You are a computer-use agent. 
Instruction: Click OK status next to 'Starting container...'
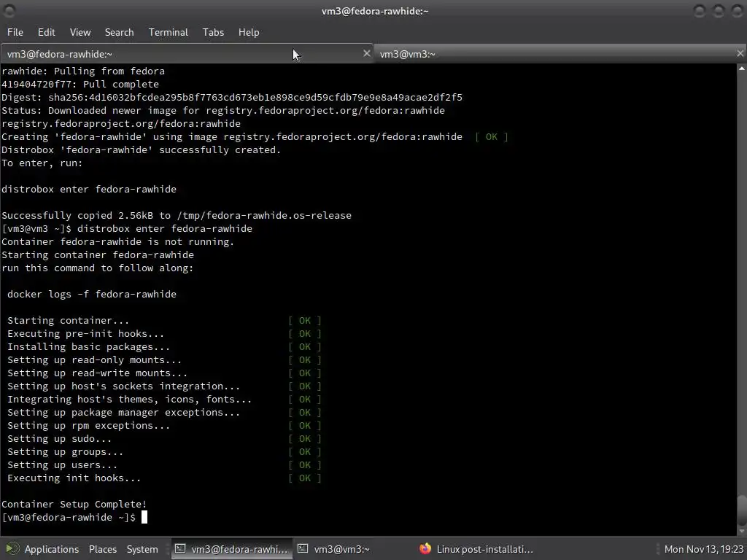coord(304,321)
